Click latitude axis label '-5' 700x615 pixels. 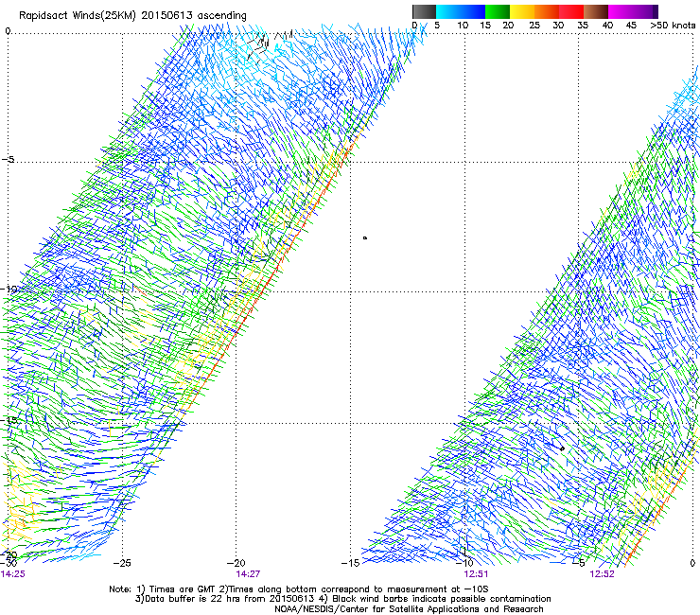[9, 160]
